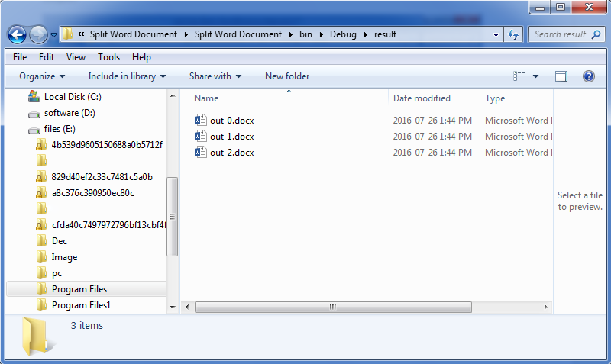
Task: Click the Local Disk (C:) drive icon
Action: point(34,97)
